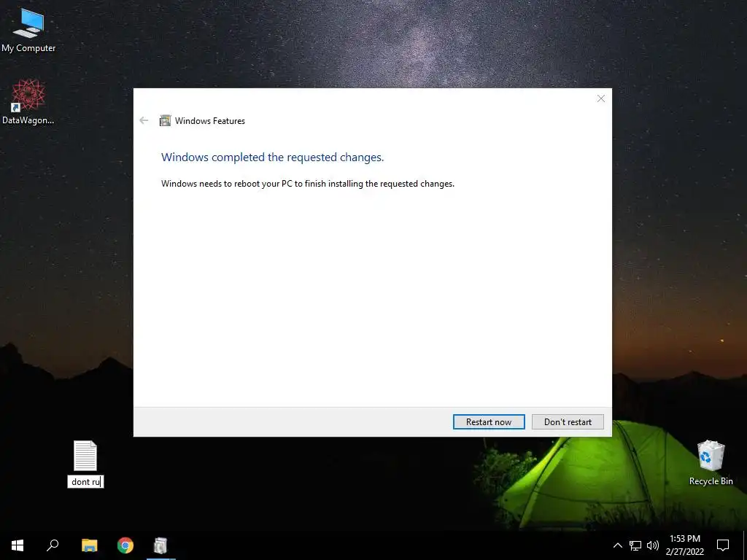The image size is (747, 560).
Task: Open File Explorer from the taskbar
Action: click(89, 545)
